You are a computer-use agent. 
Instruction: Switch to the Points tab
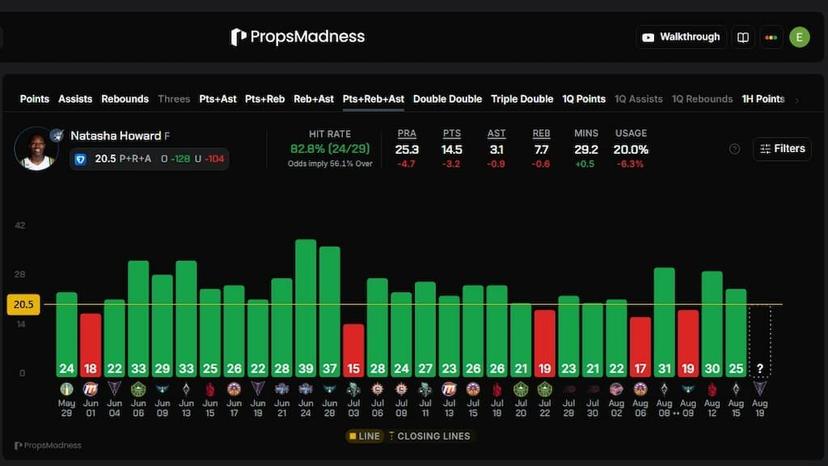34,99
